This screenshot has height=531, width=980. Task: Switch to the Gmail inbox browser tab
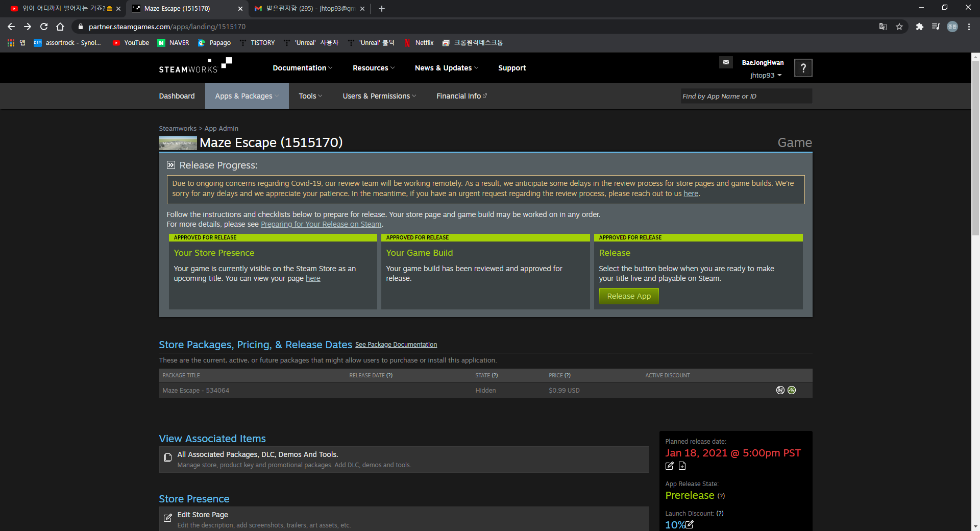click(309, 9)
